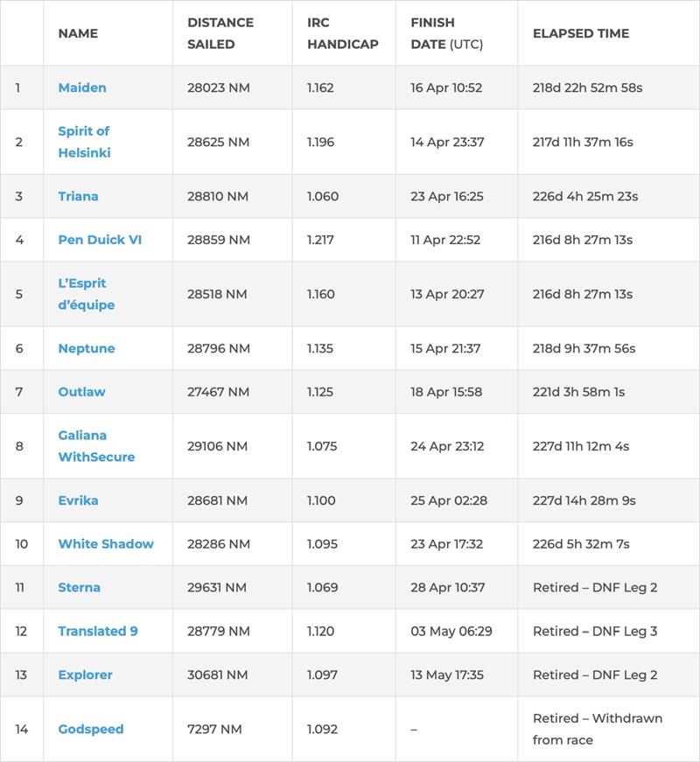Open the Explorer boat link
This screenshot has height=762, width=700.
click(85, 675)
